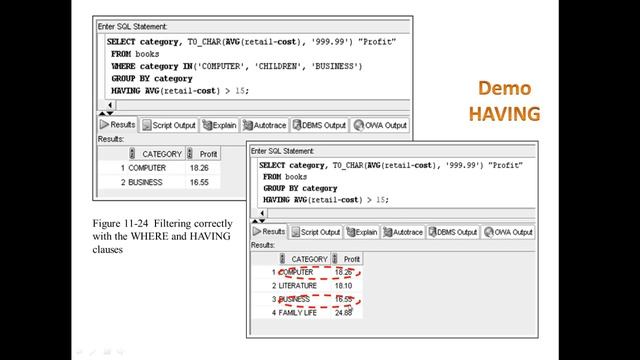Click HAVING AVG line in lower editor
This screenshot has width=640, height=360.
pyautogui.click(x=326, y=200)
